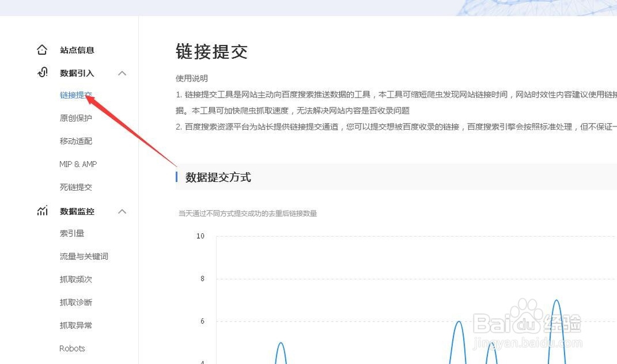
Task: Click the 链接提交 page title
Action: tap(212, 52)
